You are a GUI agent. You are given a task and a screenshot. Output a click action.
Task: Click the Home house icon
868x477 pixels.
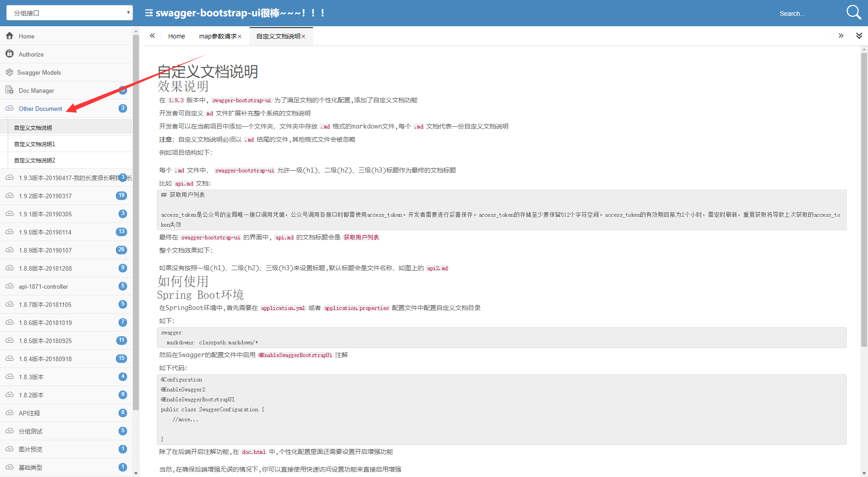coord(9,36)
